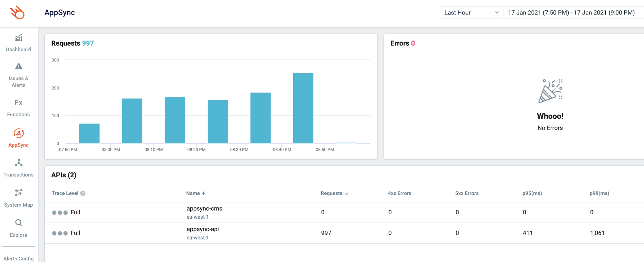The height and width of the screenshot is (262, 644).
Task: Click the Name column sort arrow
Action: pos(203,193)
